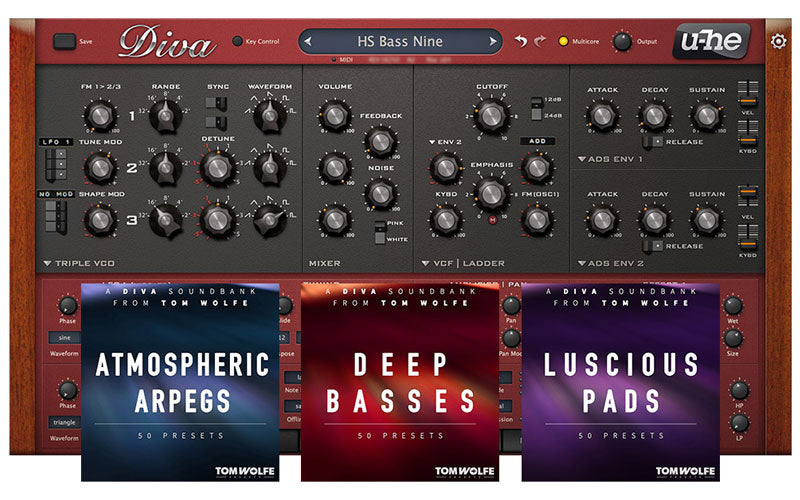Click ADS ENV 1 Decay knob
Image resolution: width=800 pixels, height=500 pixels.
655,116
